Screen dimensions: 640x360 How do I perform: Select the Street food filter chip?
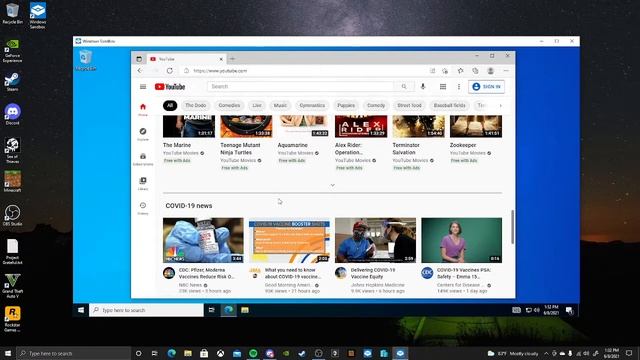point(409,105)
